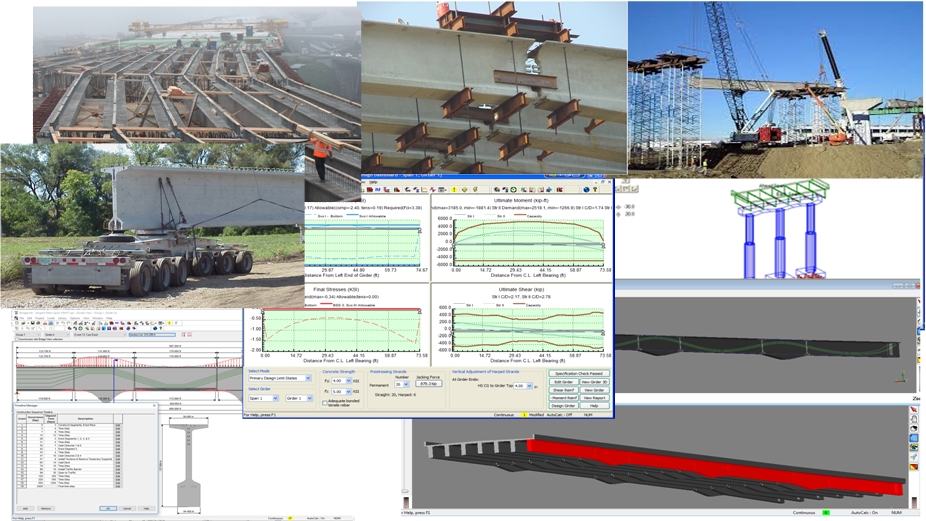Click Jacking Force 879.3 kip button
Screen dimensions: 926x521
(428, 383)
